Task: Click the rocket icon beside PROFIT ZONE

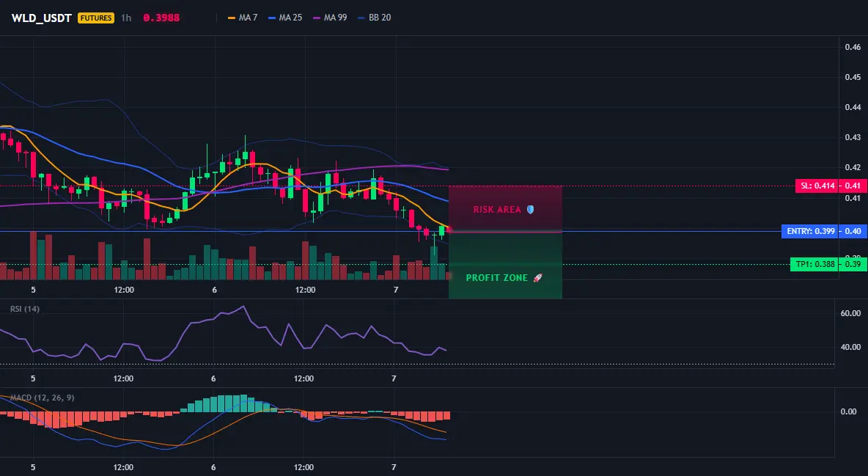Action: coord(537,278)
